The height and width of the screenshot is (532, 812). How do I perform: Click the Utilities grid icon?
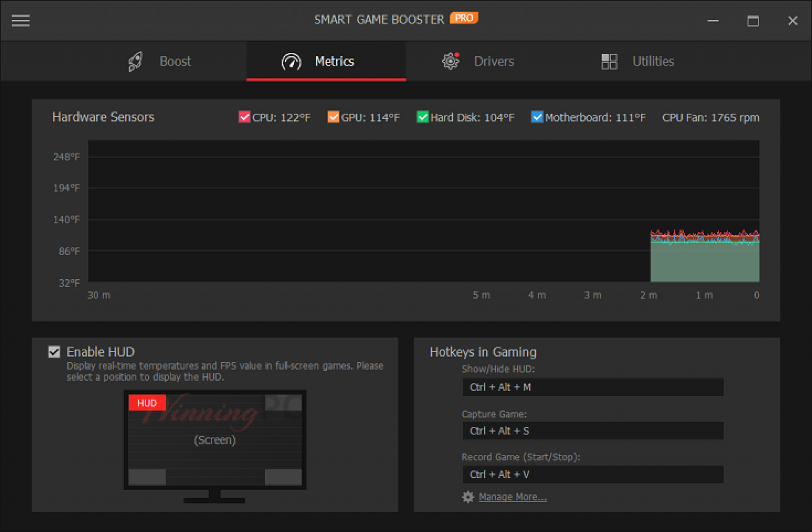point(609,61)
